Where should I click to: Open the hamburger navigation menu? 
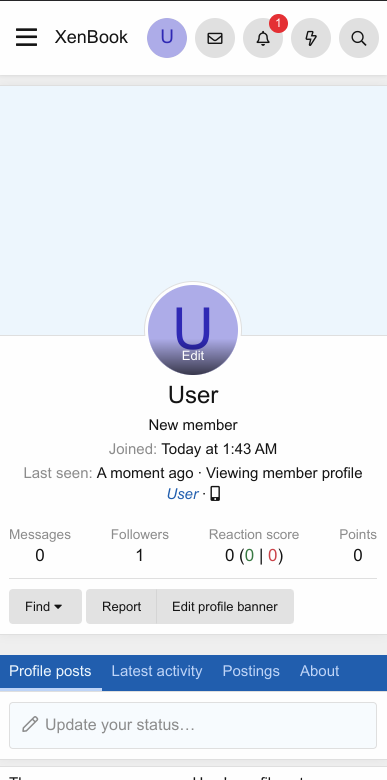(x=26, y=37)
